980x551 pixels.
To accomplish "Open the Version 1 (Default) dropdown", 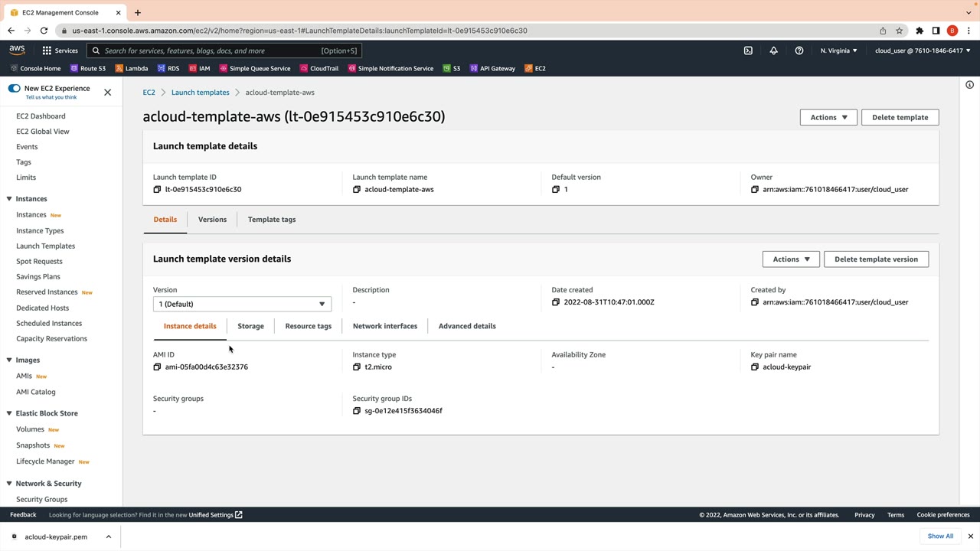I will (242, 305).
